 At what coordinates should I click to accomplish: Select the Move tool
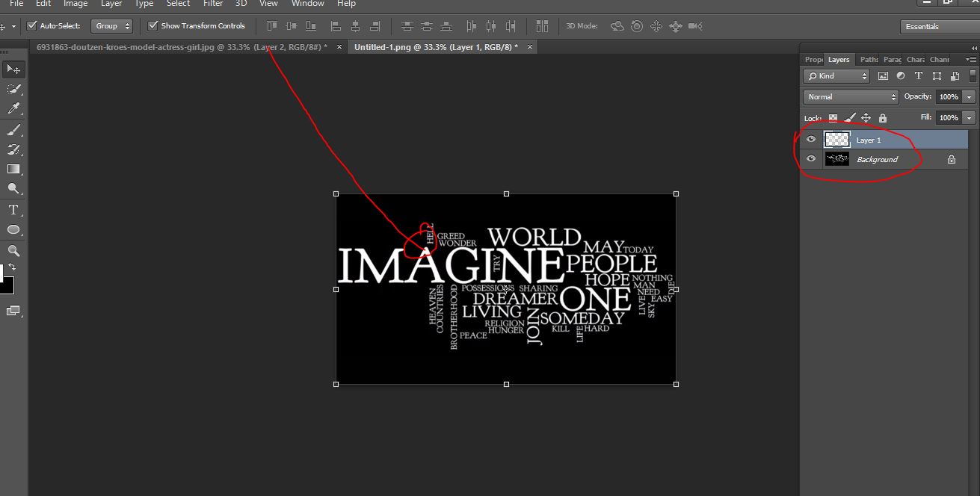point(13,69)
